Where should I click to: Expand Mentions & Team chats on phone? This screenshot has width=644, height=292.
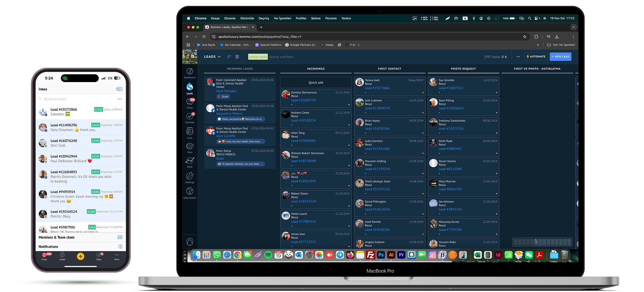pos(80,238)
